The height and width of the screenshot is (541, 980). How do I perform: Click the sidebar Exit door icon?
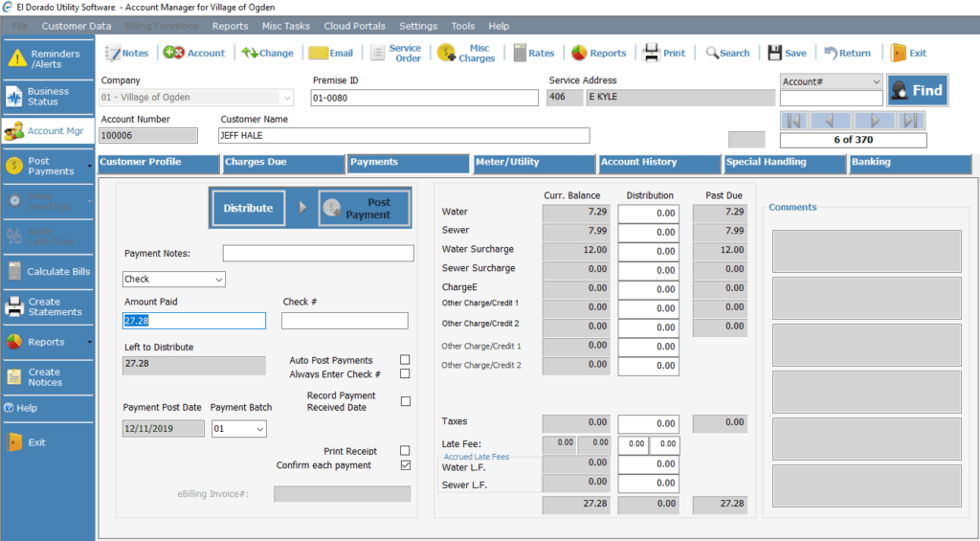click(x=14, y=442)
